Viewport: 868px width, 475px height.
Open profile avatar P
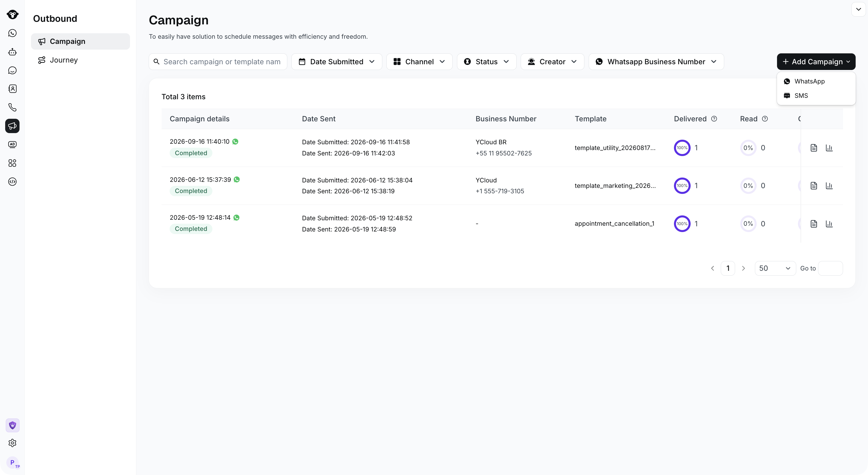pyautogui.click(x=13, y=463)
